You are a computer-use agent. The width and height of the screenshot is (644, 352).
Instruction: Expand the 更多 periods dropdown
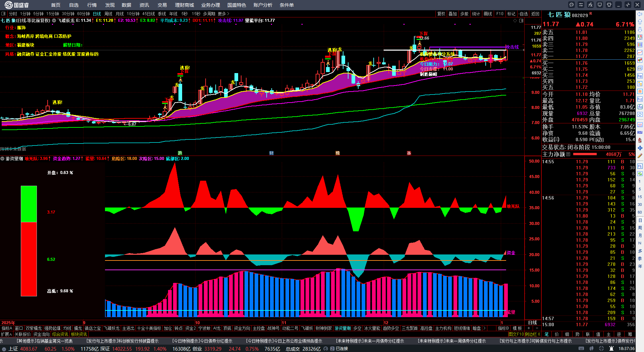coord(223,14)
